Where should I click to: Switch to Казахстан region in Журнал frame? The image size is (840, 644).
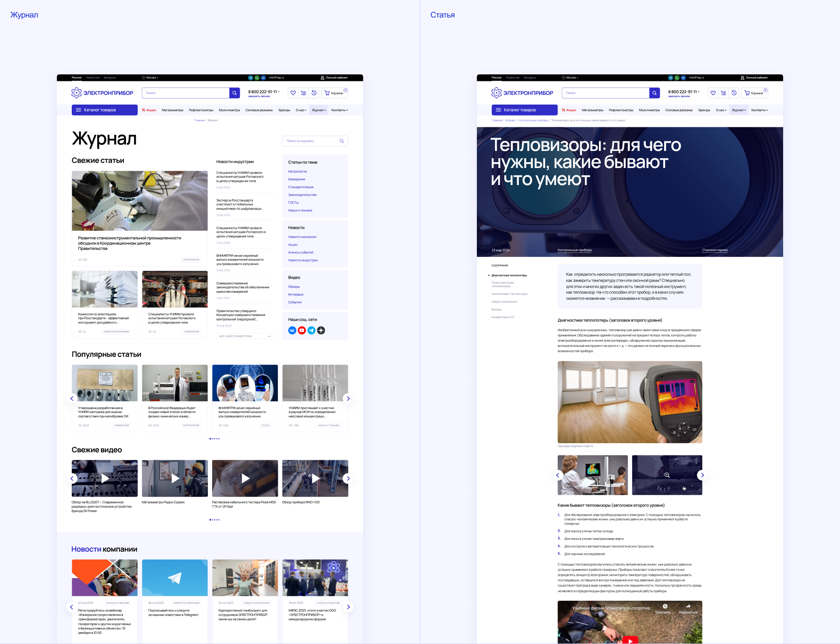pyautogui.click(x=93, y=77)
